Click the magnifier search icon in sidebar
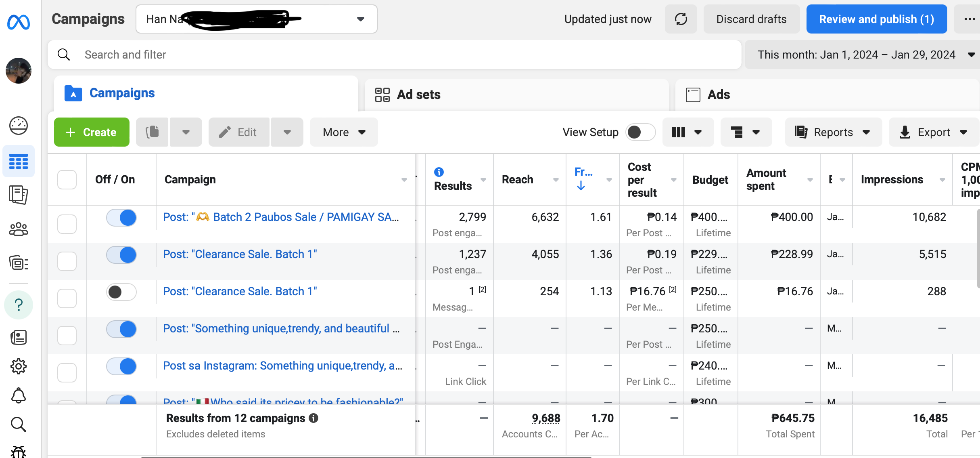This screenshot has height=458, width=980. point(19,424)
